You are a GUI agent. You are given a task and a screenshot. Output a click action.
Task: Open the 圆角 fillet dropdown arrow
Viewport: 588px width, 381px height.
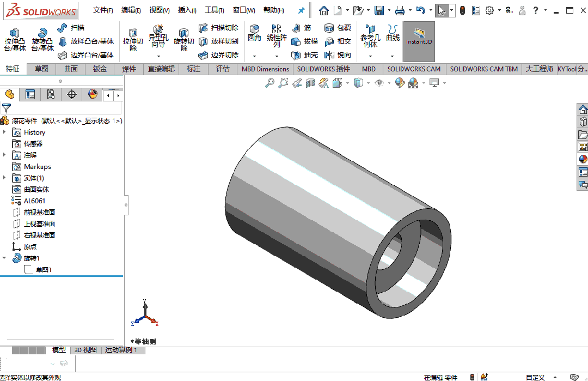click(254, 56)
